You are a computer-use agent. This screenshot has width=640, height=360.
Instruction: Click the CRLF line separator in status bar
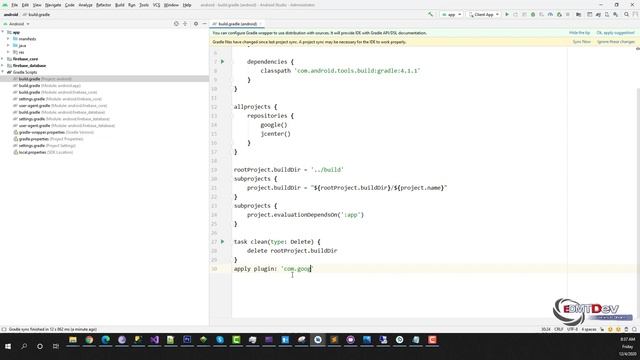559,329
